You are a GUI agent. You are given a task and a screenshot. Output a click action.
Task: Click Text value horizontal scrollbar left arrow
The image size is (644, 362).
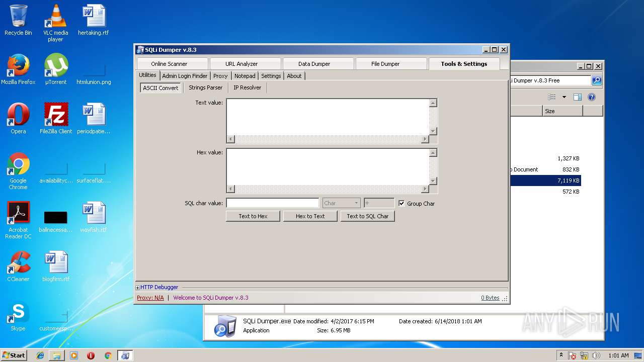click(x=231, y=140)
